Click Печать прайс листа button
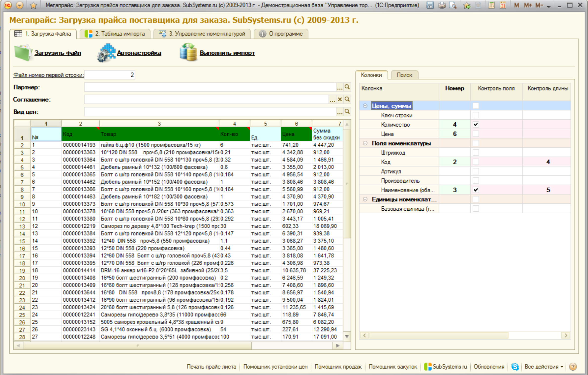 [x=211, y=367]
